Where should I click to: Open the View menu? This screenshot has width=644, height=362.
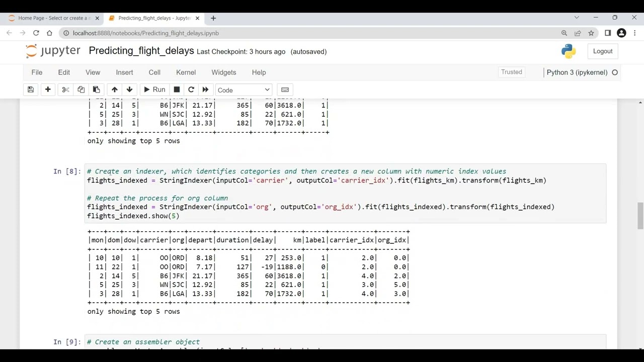click(x=93, y=72)
